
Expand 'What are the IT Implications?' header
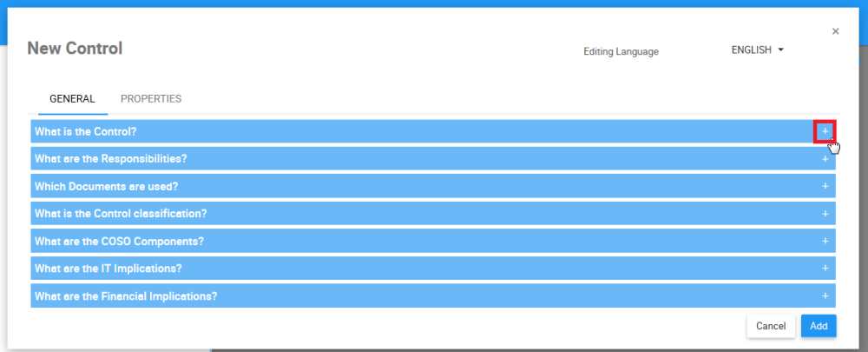(x=108, y=269)
